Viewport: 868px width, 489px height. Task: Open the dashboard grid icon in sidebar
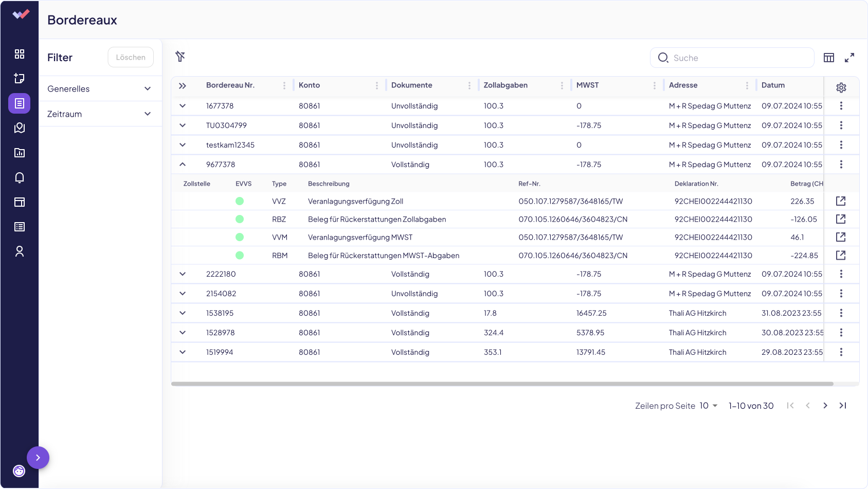(x=20, y=54)
